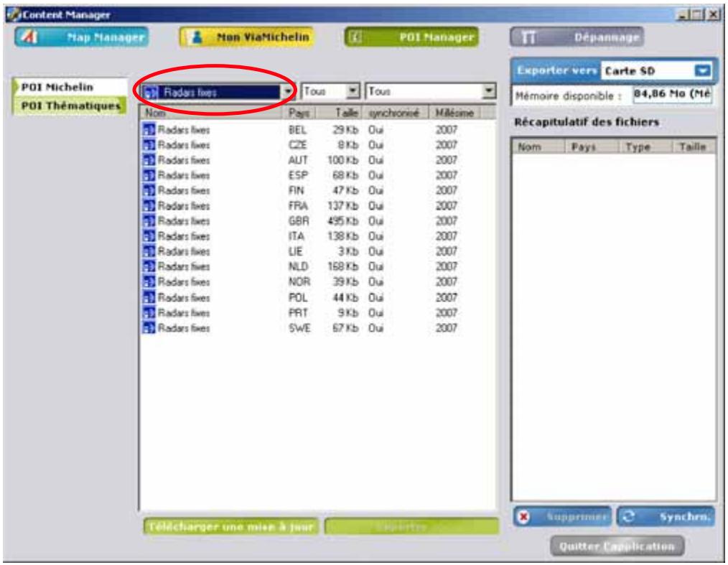Click the Map Manager tab icon

(x=29, y=37)
